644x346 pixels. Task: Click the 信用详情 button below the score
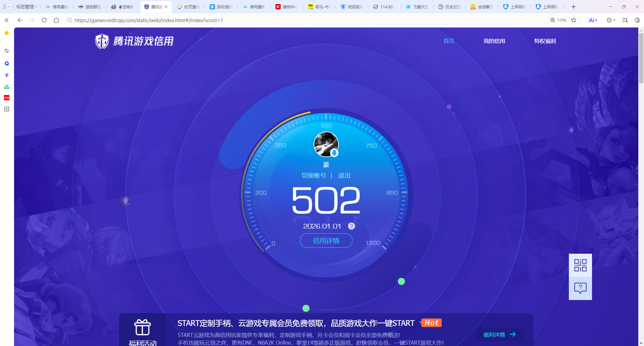click(x=326, y=240)
